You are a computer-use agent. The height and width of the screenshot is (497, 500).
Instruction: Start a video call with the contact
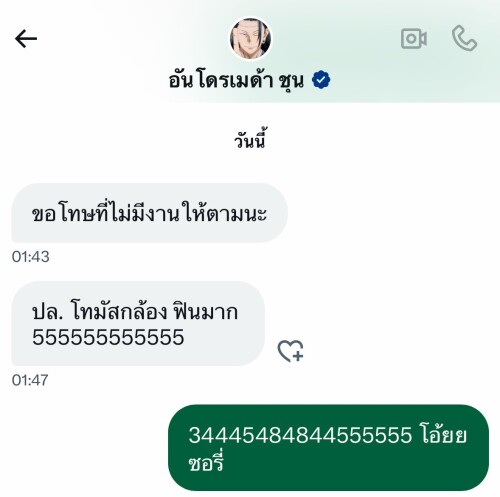(414, 39)
